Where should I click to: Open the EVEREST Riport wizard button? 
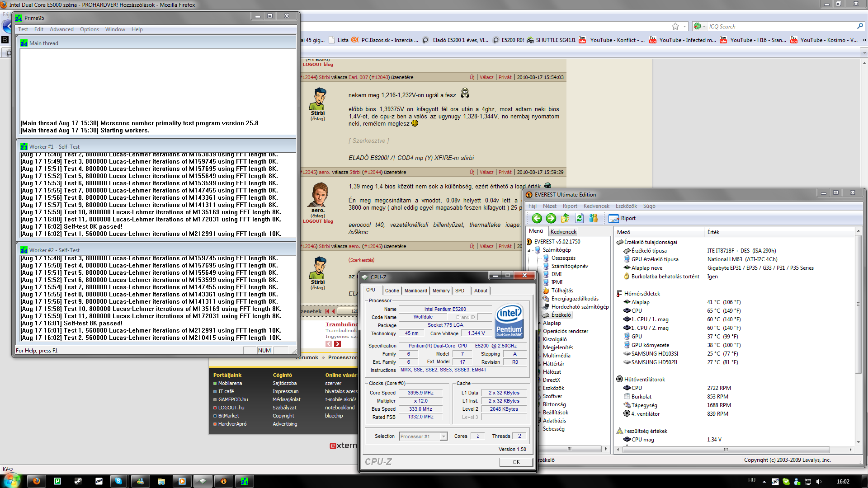click(x=622, y=219)
